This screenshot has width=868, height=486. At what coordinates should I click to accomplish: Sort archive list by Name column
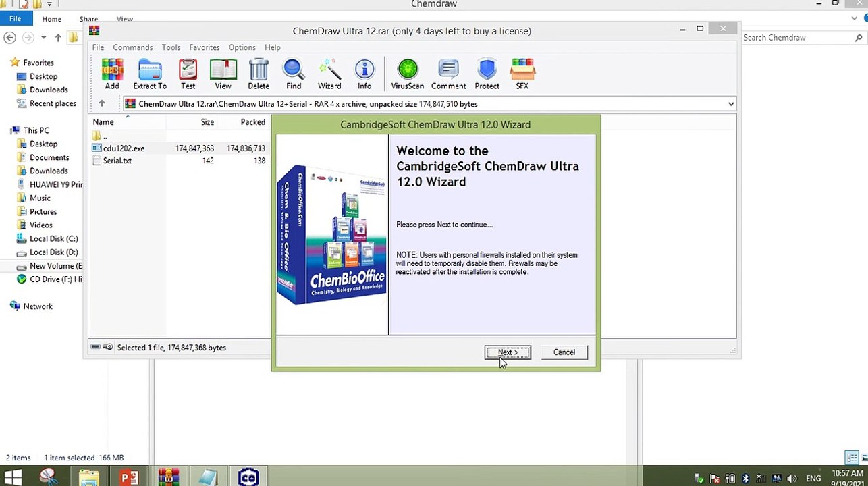(128, 122)
